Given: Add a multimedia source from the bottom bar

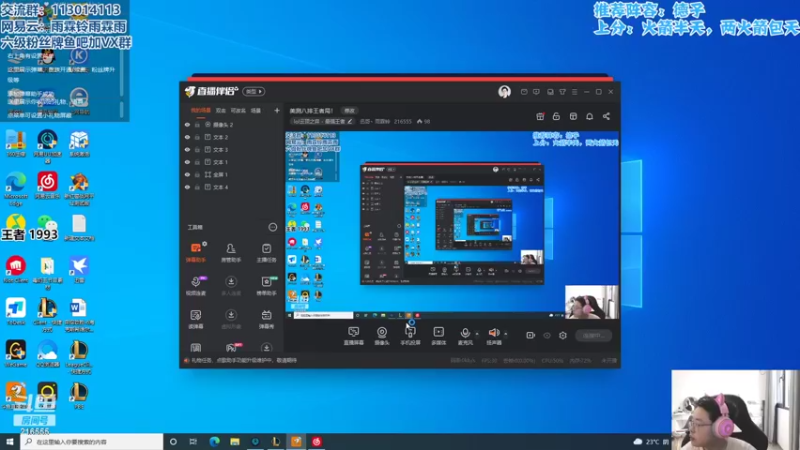Looking at the screenshot, I should pyautogui.click(x=439, y=336).
